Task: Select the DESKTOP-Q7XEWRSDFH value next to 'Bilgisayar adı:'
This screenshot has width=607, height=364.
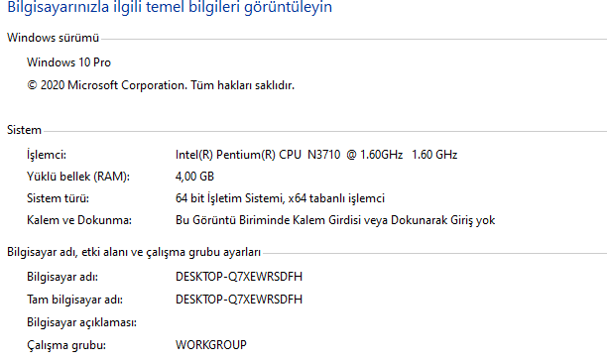Action: click(239, 277)
